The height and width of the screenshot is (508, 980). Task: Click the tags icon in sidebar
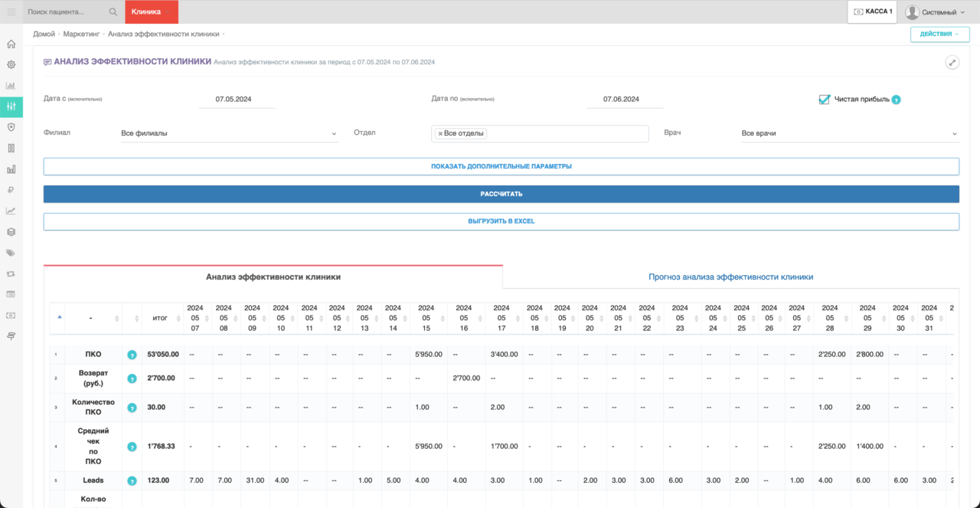(11, 252)
